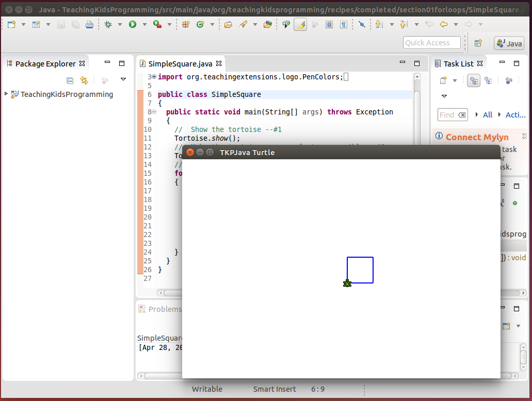Click the Debug bug icon
Image resolution: width=532 pixels, height=401 pixels.
coord(108,24)
